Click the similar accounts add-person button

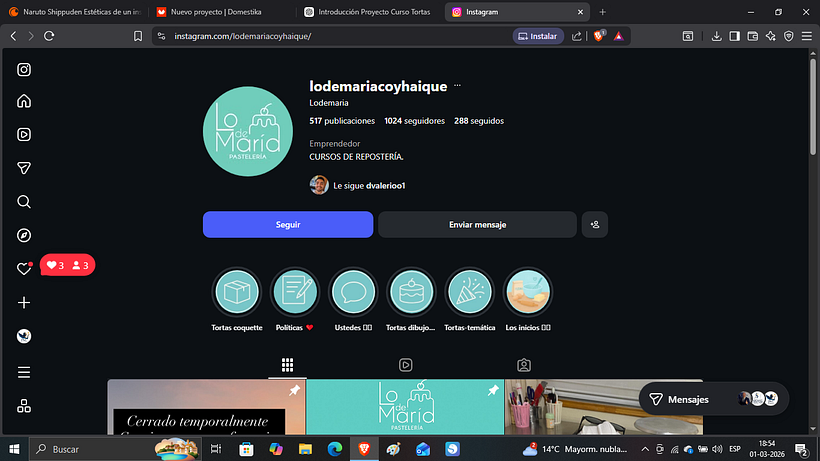click(595, 225)
